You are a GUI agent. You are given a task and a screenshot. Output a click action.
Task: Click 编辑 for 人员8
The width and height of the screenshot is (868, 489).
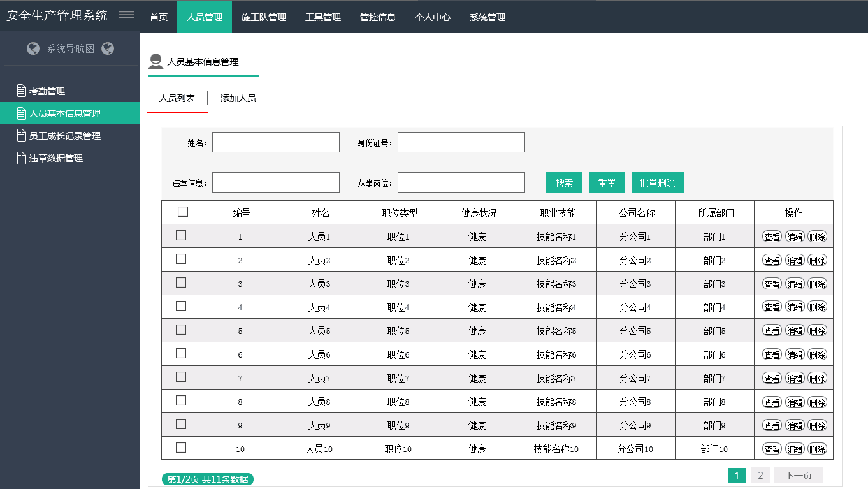(795, 402)
